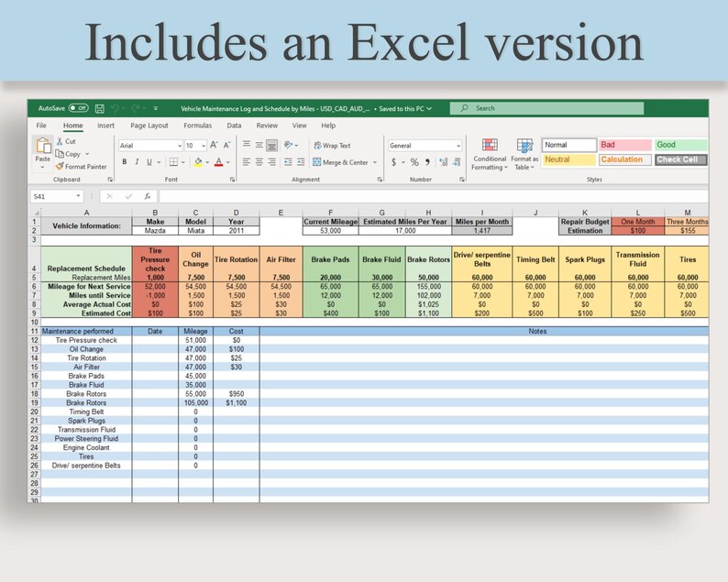Align text left in the cell

pyautogui.click(x=247, y=162)
